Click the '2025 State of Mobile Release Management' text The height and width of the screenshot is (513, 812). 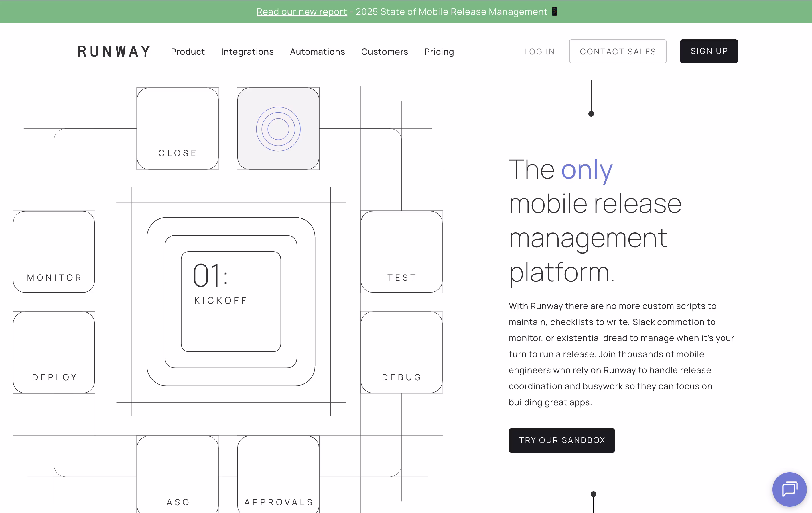452,11
